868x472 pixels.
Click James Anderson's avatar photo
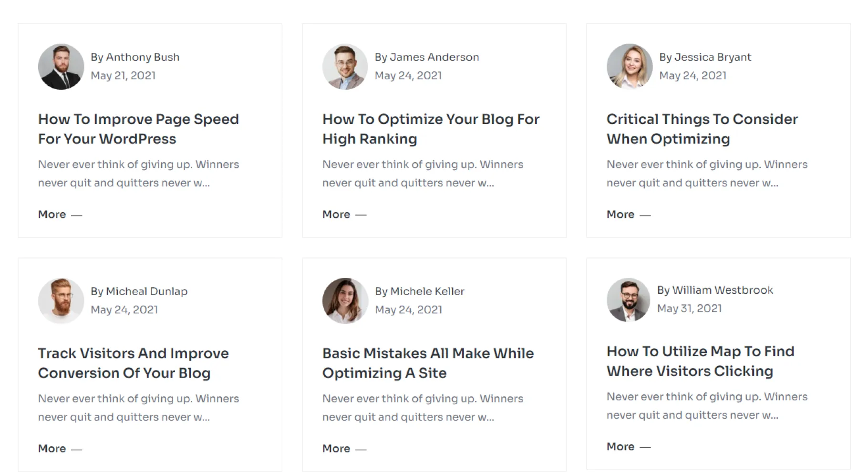pos(345,67)
